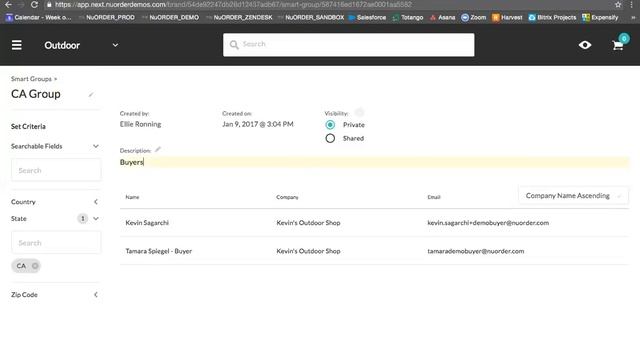
Task: Click the Searchable Fields search box
Action: coord(56,170)
